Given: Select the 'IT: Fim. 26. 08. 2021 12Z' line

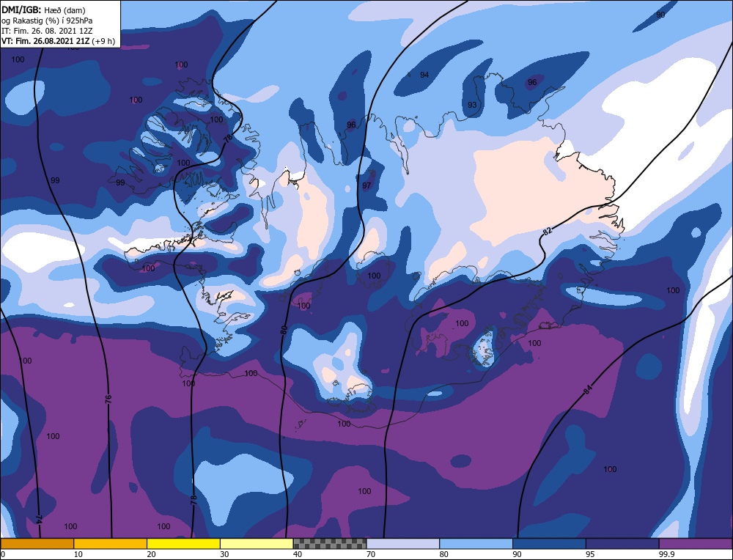Looking at the screenshot, I should [47, 31].
